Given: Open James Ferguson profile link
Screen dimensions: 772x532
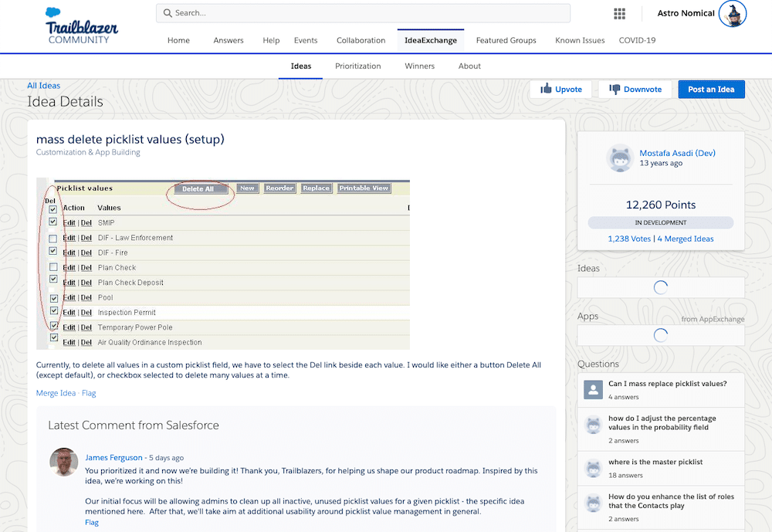Looking at the screenshot, I should click(113, 458).
